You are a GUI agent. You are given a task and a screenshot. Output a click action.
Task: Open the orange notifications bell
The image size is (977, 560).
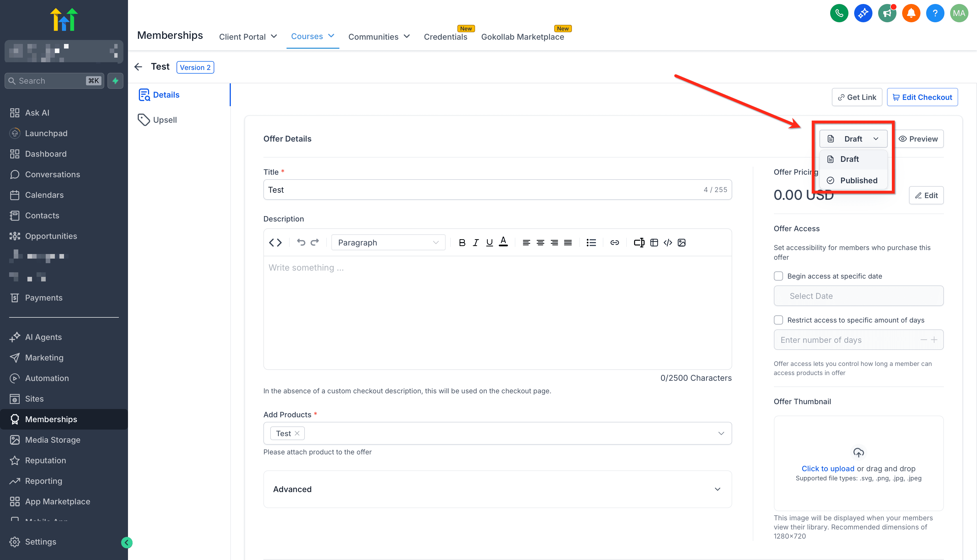[x=911, y=13]
